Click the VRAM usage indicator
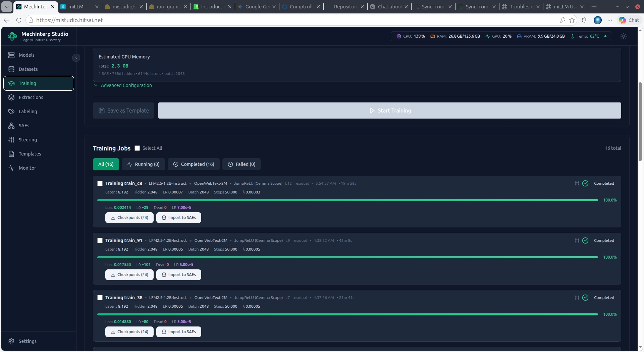 coord(541,36)
